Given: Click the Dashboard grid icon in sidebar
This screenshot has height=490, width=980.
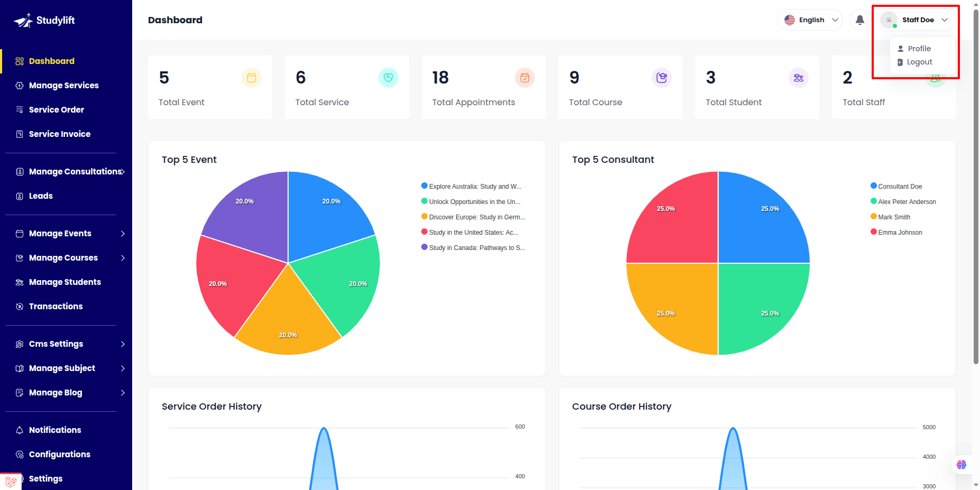Looking at the screenshot, I should 20,61.
